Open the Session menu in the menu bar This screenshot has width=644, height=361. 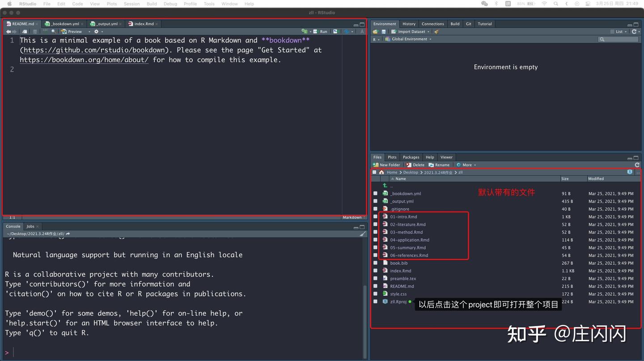tap(131, 4)
